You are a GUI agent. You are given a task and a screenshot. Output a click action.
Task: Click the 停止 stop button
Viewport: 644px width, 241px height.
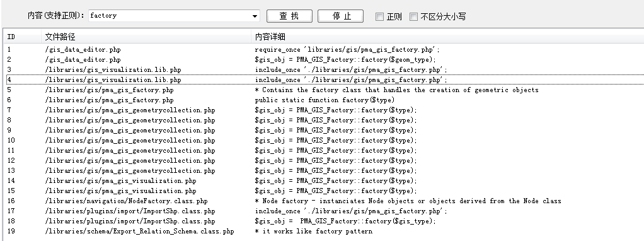point(340,16)
